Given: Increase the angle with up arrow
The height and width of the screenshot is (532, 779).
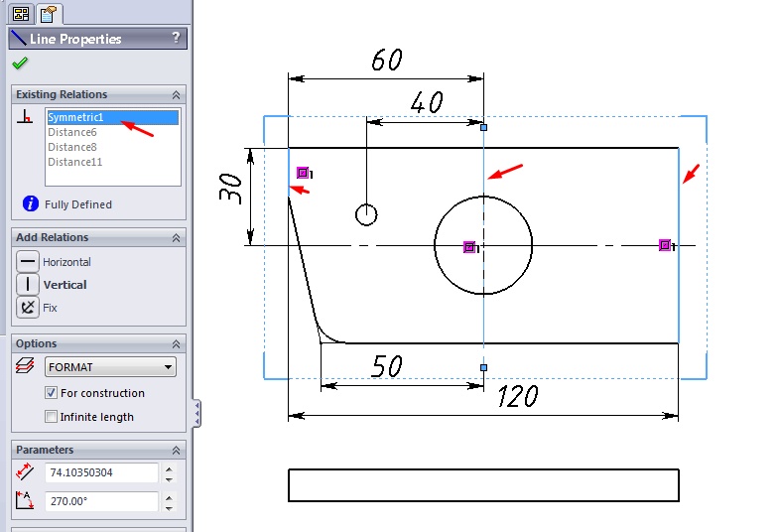Looking at the screenshot, I should point(169,497).
